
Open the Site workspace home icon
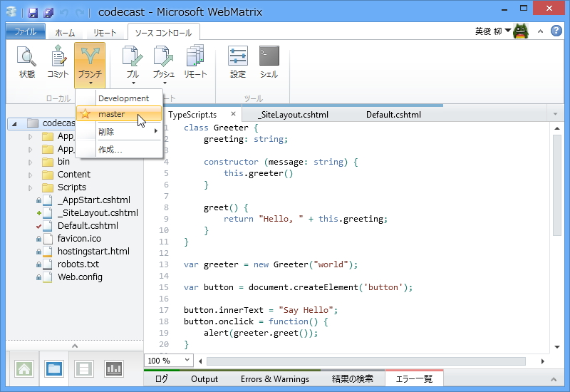tap(24, 368)
